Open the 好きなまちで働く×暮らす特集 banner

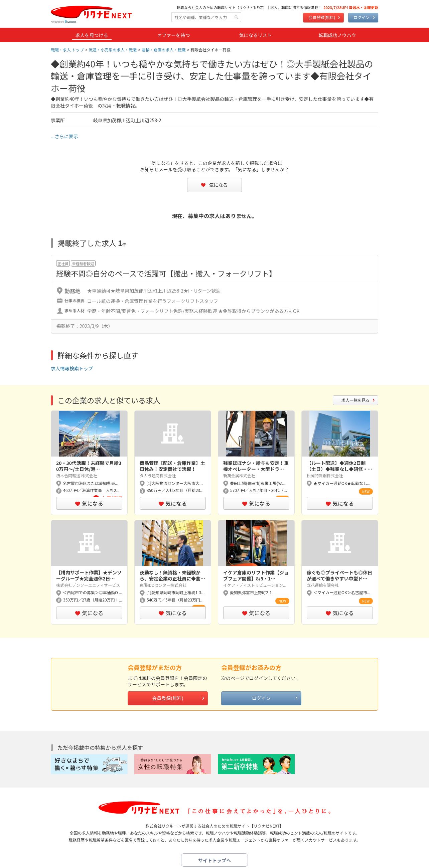coord(89,764)
